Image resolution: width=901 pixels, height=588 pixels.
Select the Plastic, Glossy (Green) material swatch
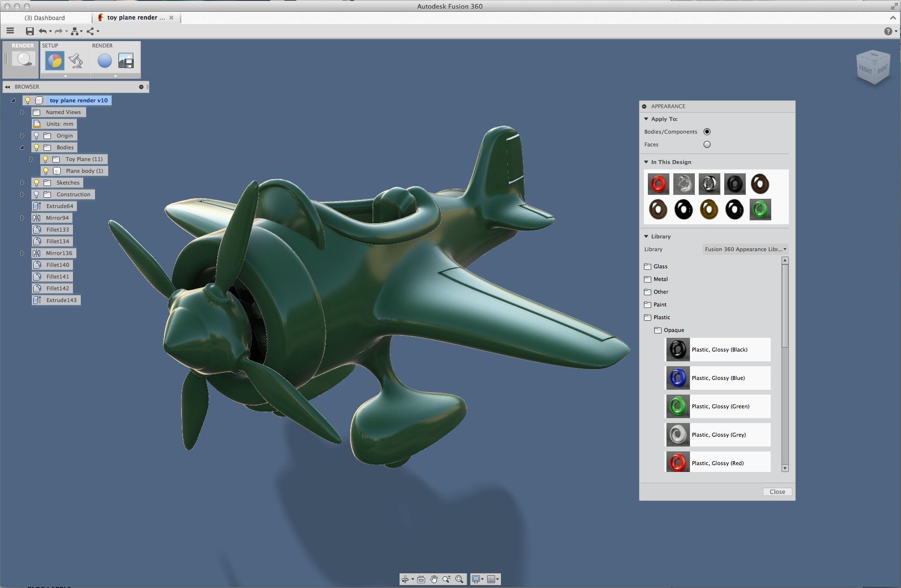(x=678, y=406)
